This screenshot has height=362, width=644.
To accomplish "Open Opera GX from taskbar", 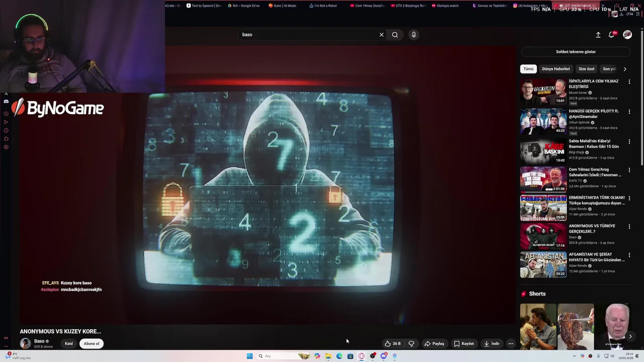I will click(x=361, y=356).
